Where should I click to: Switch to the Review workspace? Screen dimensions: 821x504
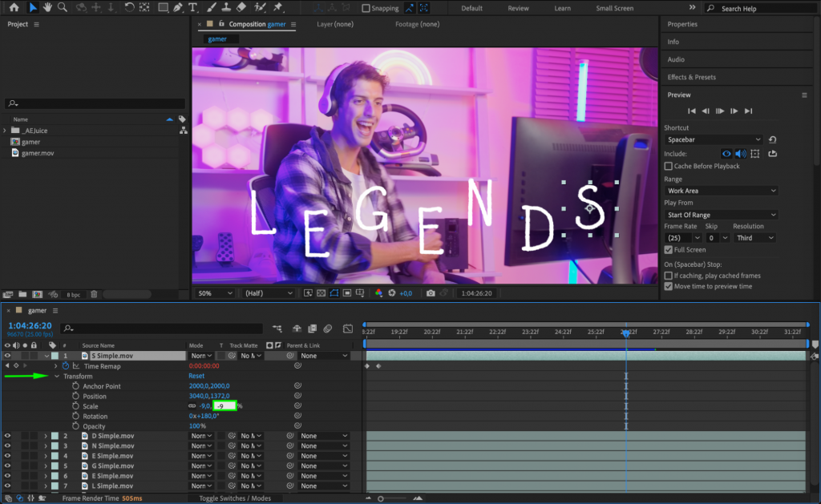point(518,8)
